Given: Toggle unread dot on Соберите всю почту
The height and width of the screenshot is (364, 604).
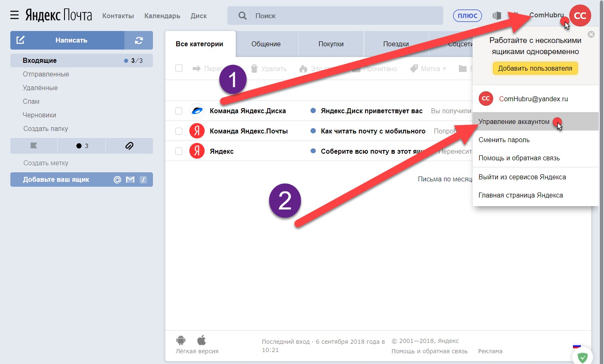Looking at the screenshot, I should (x=313, y=151).
